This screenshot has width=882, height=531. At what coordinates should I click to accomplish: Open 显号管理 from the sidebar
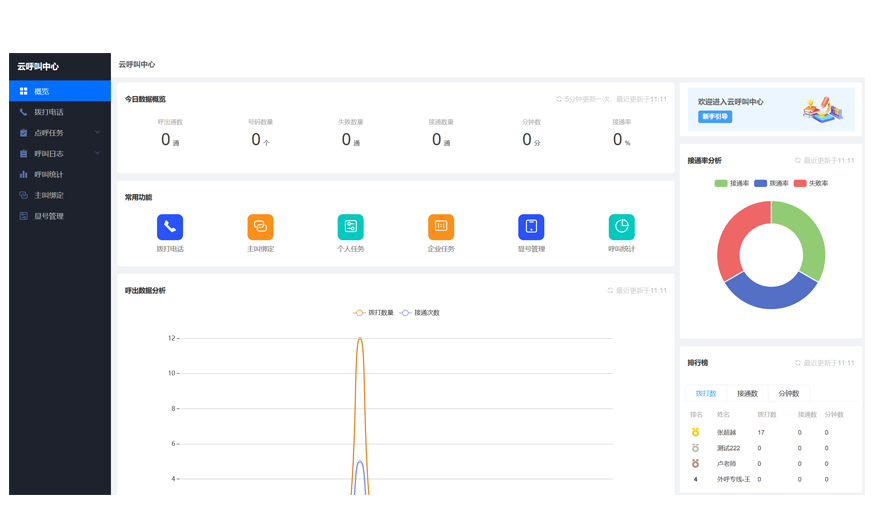coord(49,216)
